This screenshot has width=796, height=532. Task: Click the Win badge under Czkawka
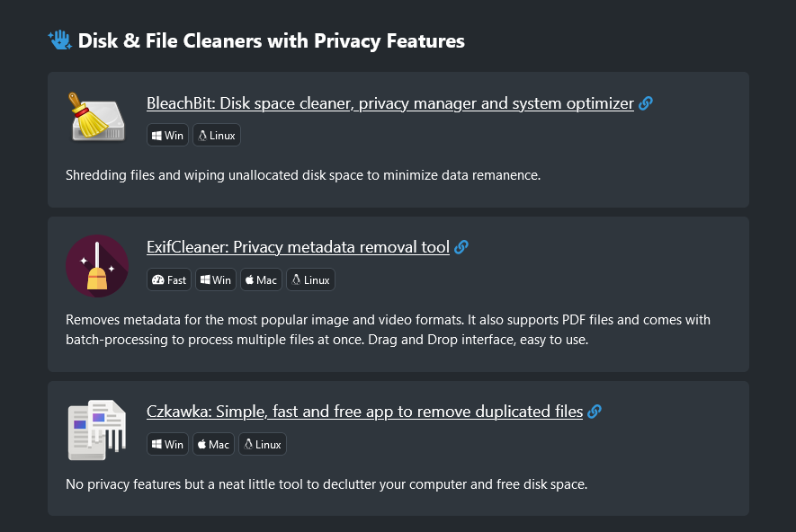(168, 444)
